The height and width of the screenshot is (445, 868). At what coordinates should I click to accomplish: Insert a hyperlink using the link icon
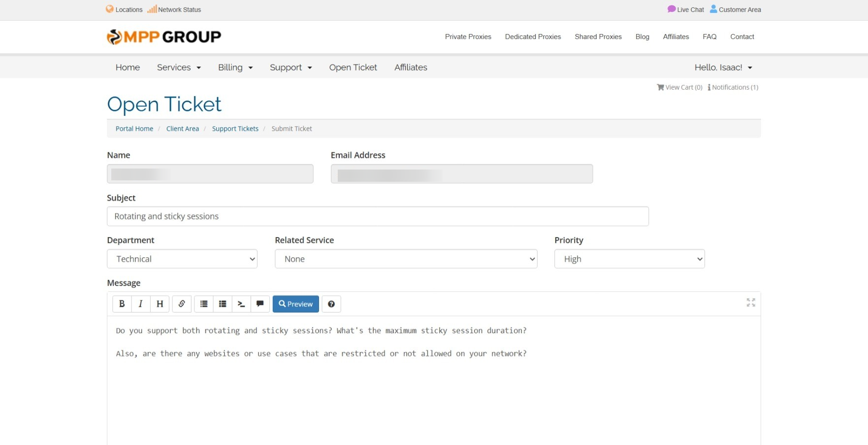tap(182, 304)
